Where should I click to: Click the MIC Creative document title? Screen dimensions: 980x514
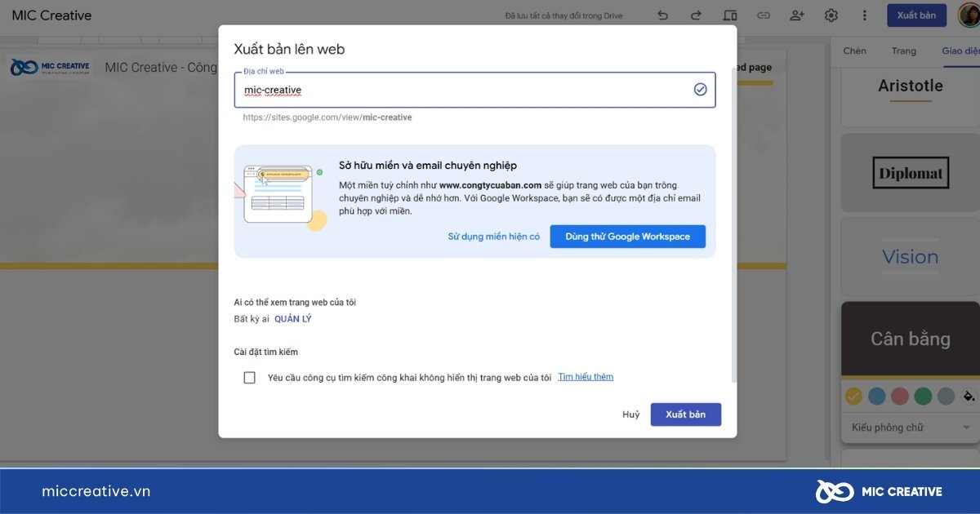51,16
